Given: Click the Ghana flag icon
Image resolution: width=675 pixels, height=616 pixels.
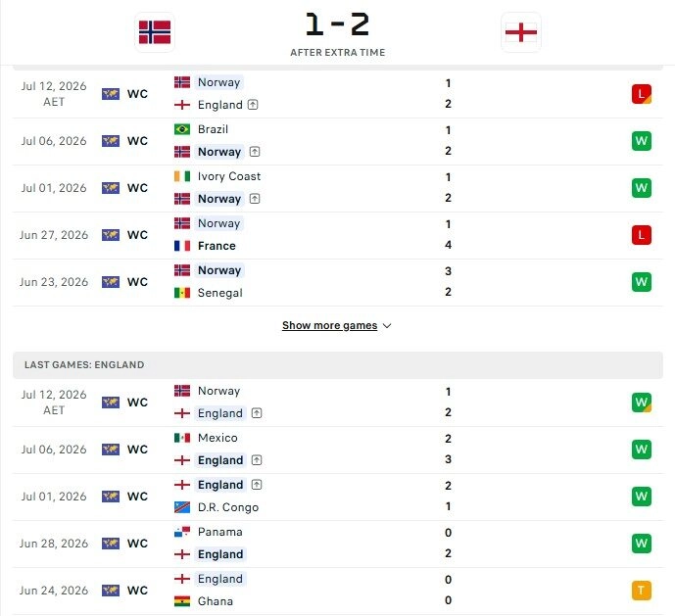Looking at the screenshot, I should pyautogui.click(x=182, y=601).
